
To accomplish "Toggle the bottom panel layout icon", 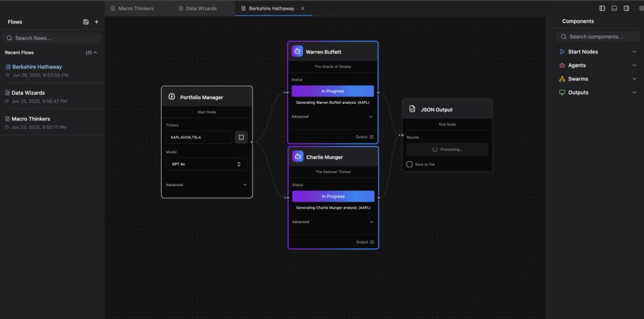I will tap(614, 8).
